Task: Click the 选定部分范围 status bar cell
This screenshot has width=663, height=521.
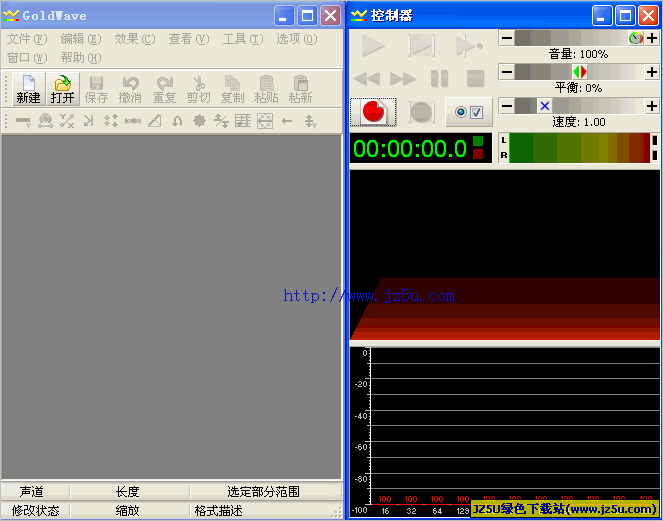Action: (x=266, y=491)
